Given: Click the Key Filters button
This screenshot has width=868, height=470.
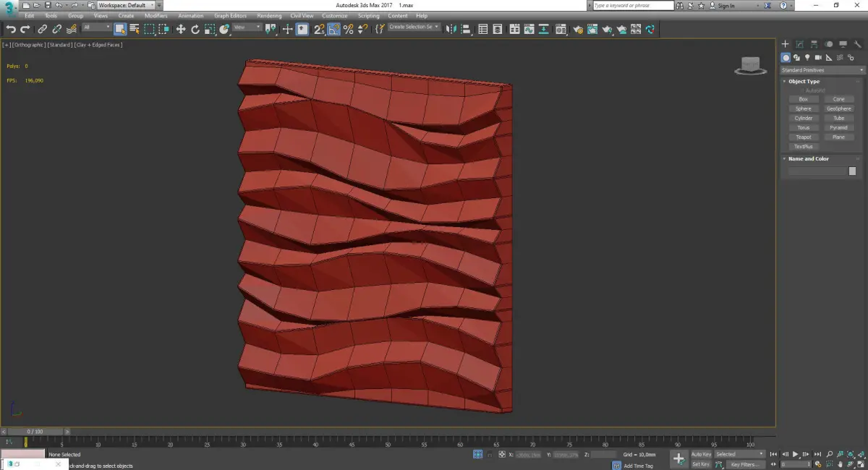Looking at the screenshot, I should pyautogui.click(x=744, y=464).
